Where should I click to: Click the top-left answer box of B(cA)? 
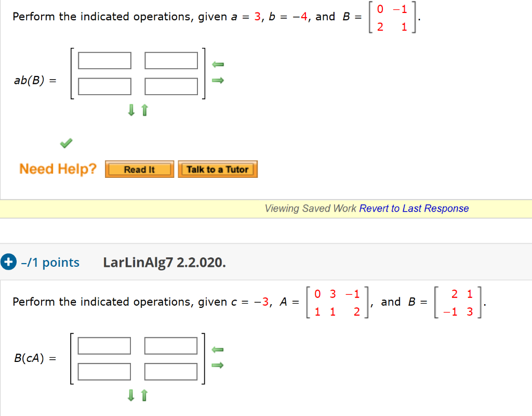coord(104,345)
